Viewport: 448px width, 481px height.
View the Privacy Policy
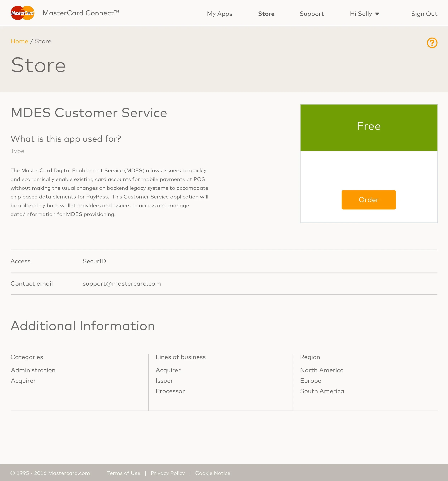click(168, 473)
